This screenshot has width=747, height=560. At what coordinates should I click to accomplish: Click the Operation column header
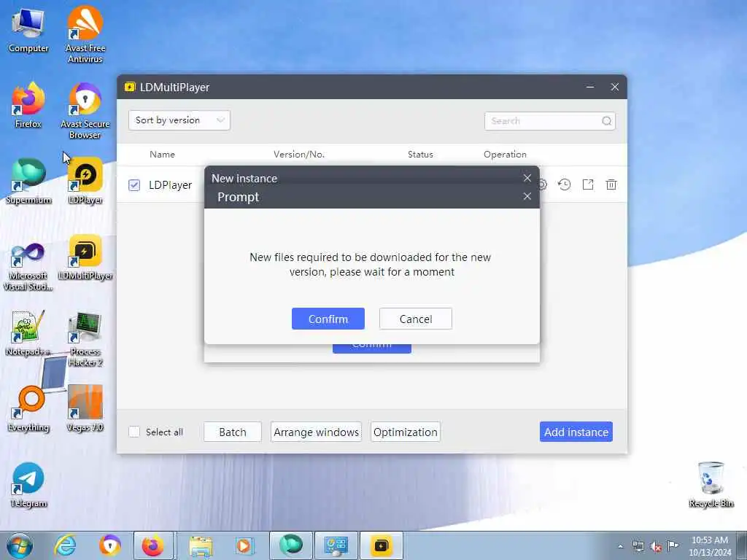click(x=505, y=155)
